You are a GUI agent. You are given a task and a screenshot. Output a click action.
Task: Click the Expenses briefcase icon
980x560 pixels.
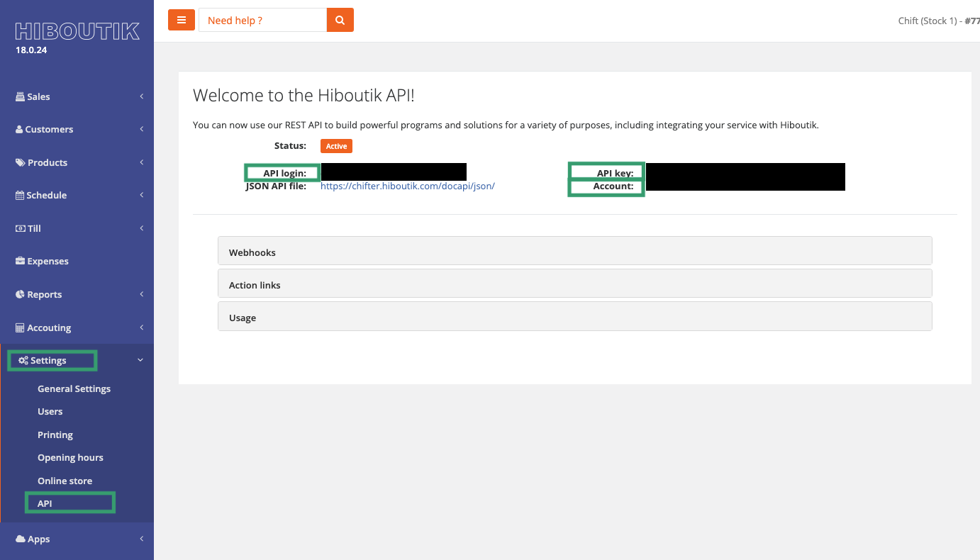point(20,261)
